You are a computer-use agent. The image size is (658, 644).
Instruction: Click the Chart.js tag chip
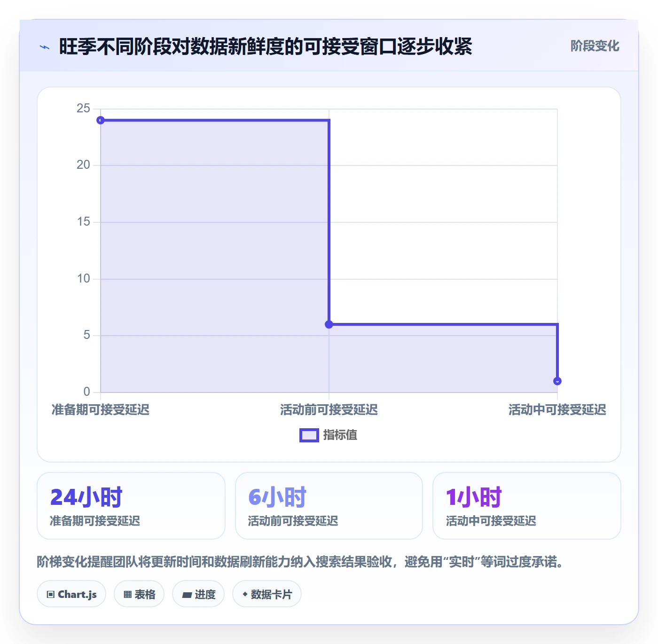71,594
